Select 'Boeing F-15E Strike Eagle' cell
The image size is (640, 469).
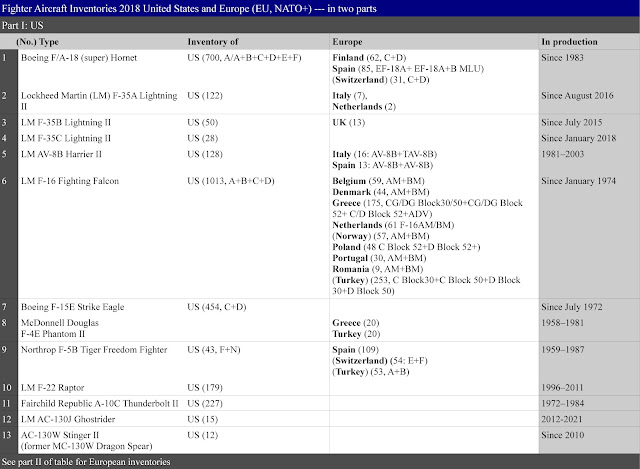pyautogui.click(x=72, y=307)
